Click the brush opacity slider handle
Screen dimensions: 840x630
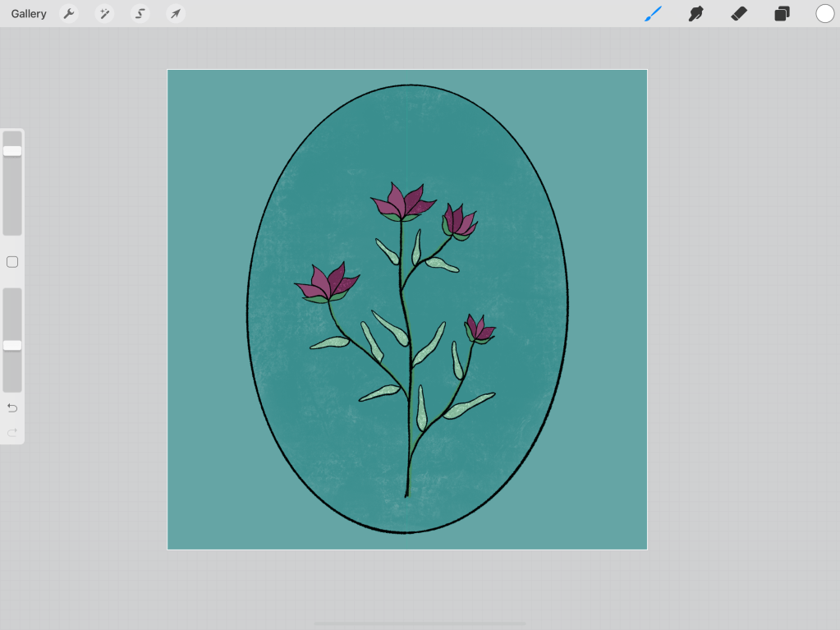(x=12, y=346)
